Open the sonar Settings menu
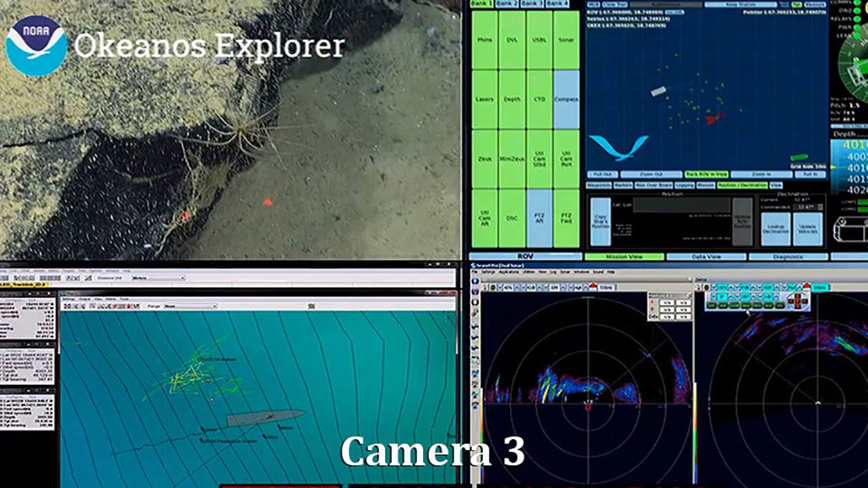 (x=488, y=271)
